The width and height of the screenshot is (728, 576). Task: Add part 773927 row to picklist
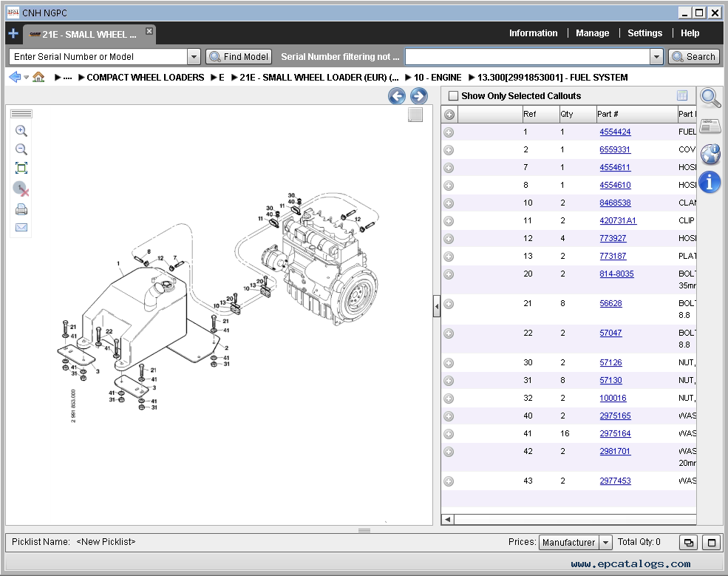coord(449,239)
